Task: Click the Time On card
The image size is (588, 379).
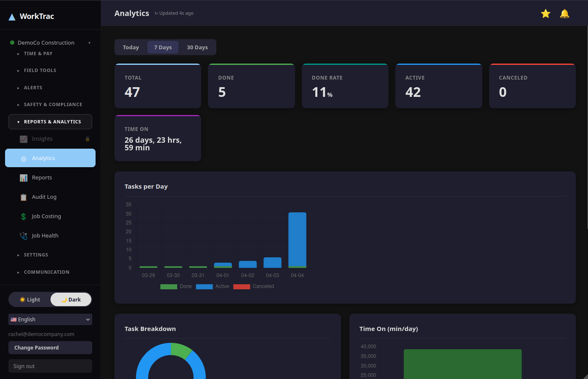Action: [158, 138]
